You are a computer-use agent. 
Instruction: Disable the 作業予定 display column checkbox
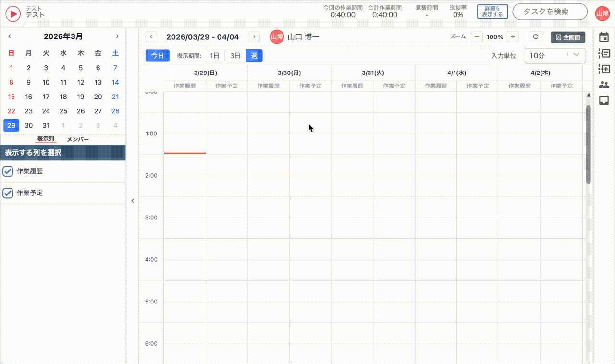tap(8, 193)
